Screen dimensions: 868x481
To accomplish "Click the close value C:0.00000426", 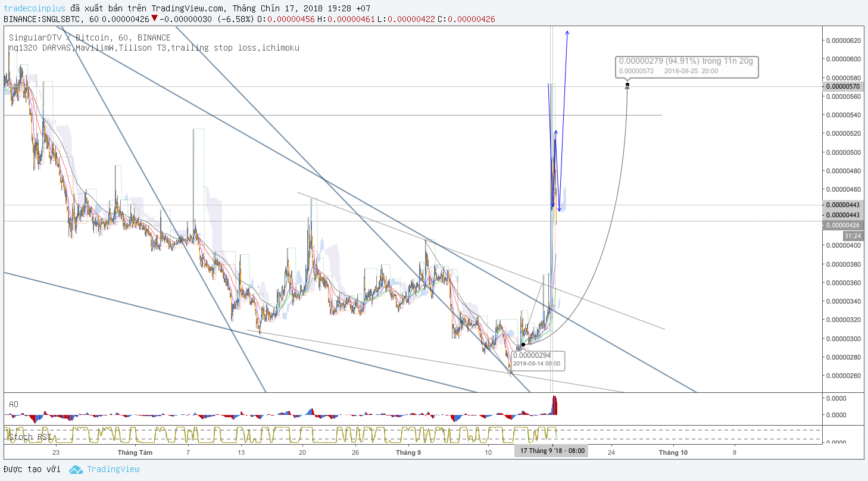I will 466,18.
